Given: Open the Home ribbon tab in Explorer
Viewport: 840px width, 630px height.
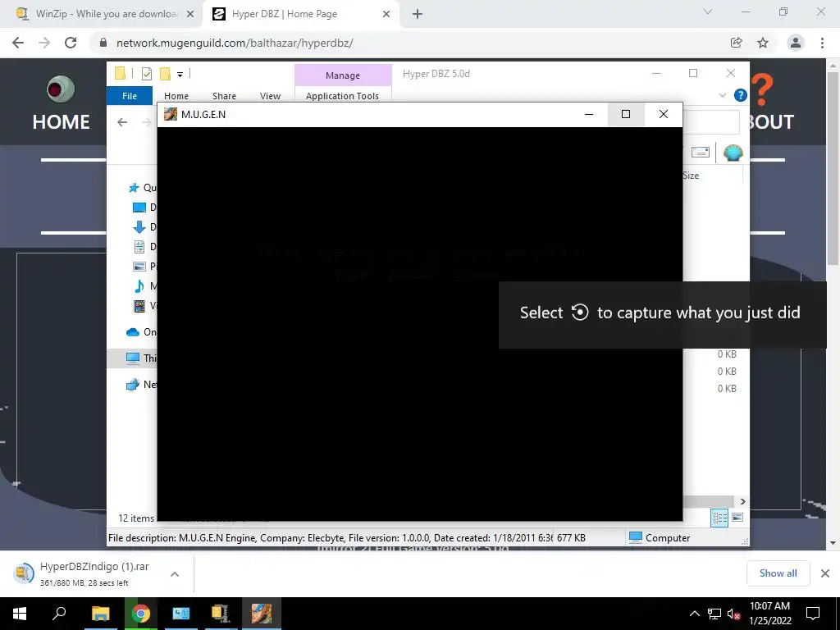Looking at the screenshot, I should pos(176,96).
